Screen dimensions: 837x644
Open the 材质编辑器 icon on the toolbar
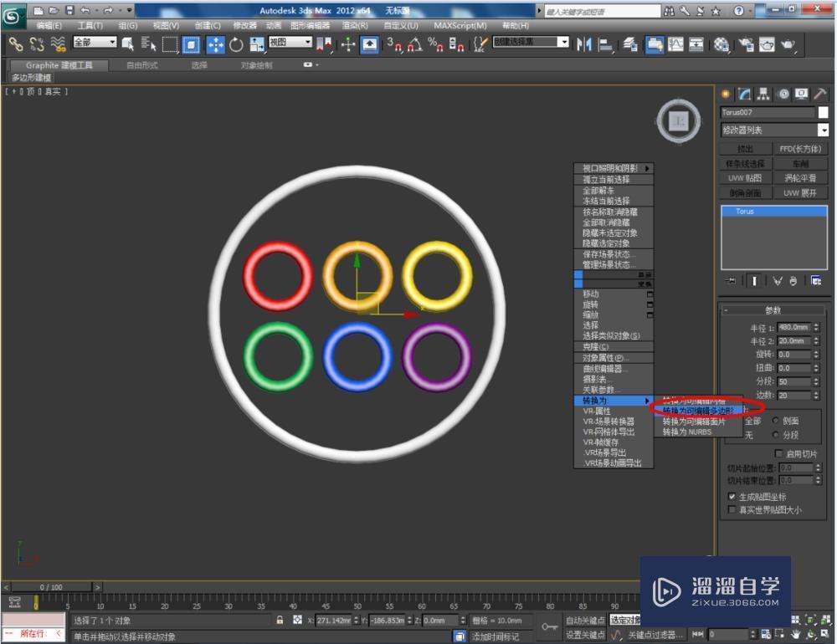click(655, 47)
